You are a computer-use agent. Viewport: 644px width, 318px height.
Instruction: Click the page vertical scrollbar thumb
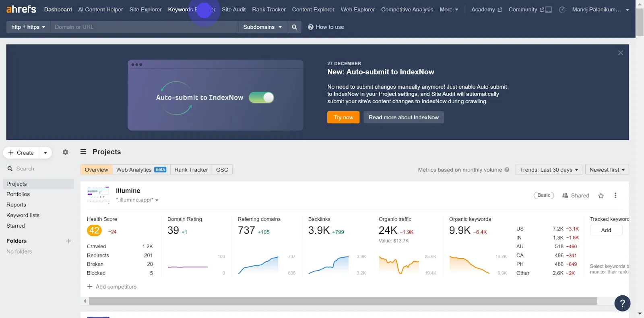click(640, 22)
